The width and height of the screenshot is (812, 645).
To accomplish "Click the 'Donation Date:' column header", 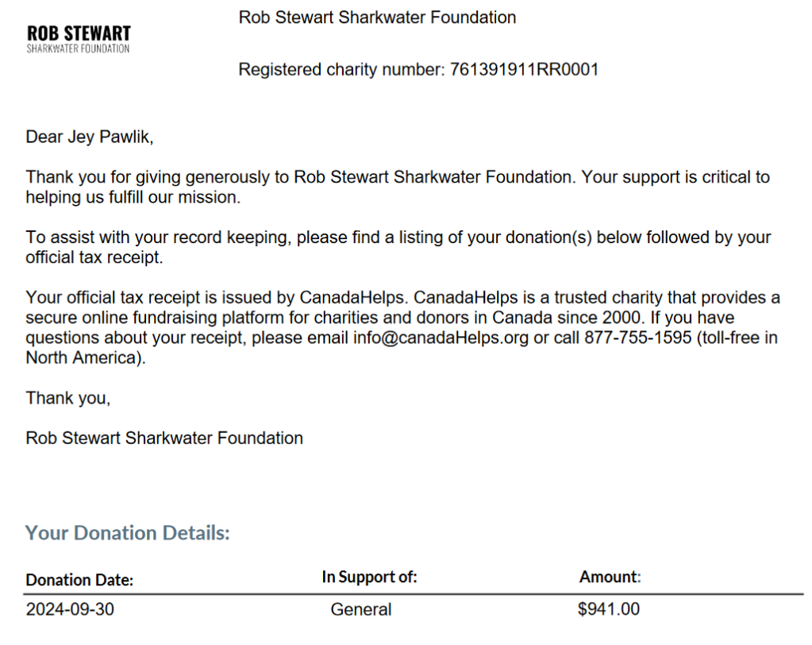I will pos(79,580).
